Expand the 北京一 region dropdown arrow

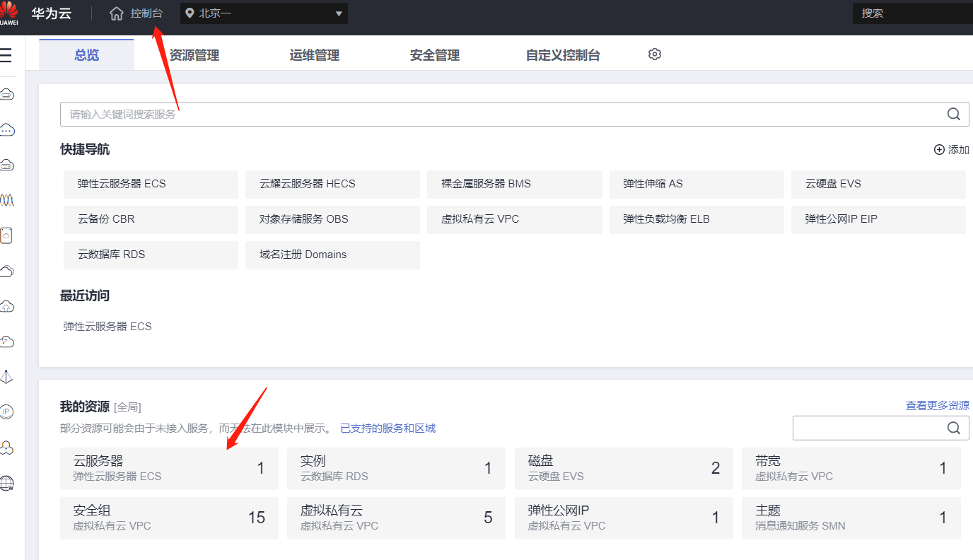click(339, 13)
